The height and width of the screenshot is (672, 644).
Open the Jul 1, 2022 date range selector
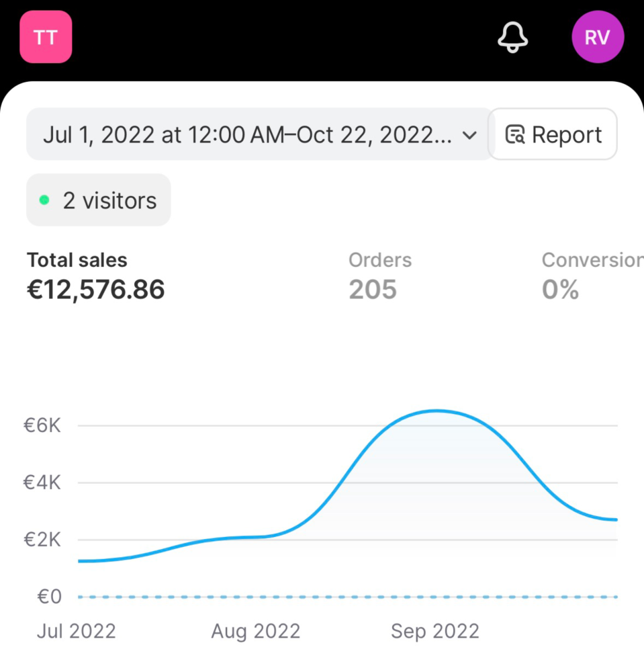pyautogui.click(x=260, y=134)
